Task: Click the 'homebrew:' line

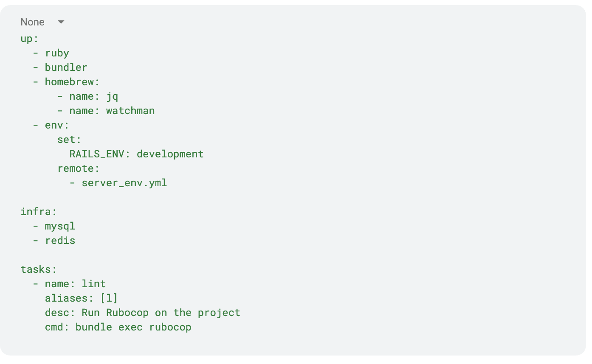Action: [72, 82]
